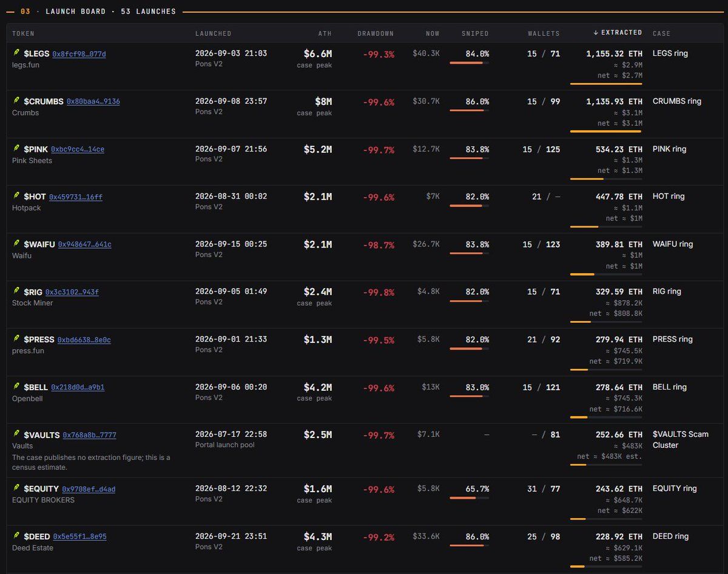
Task: Click the census estimate note under Vaults
Action: point(91,462)
